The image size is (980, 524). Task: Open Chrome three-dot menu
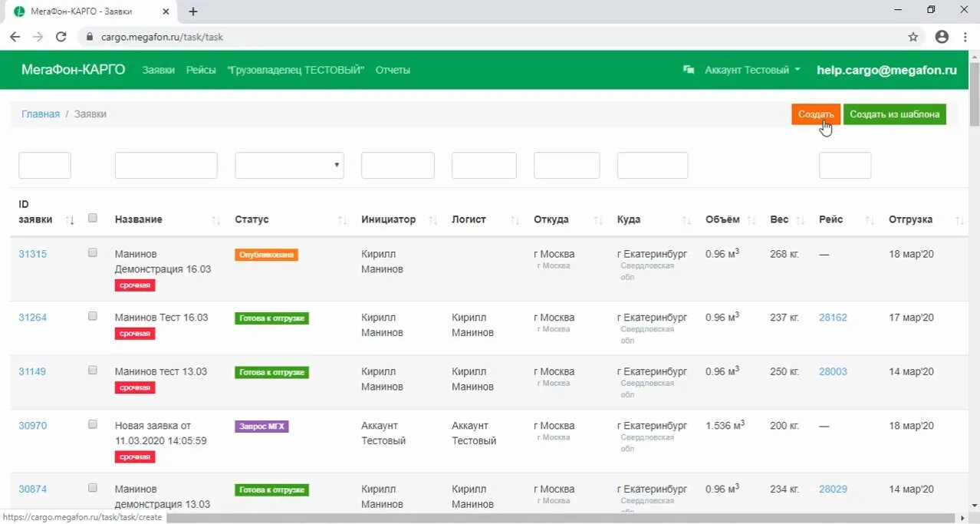[965, 36]
